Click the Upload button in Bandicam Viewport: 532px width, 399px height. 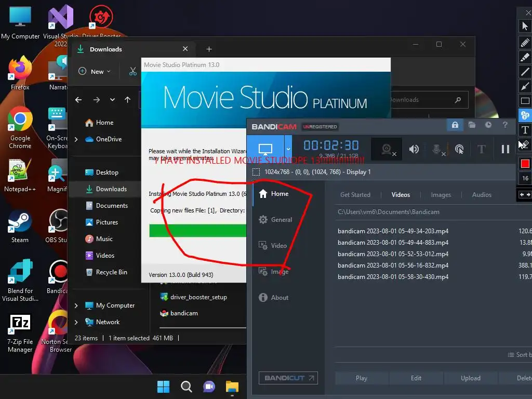click(471, 378)
